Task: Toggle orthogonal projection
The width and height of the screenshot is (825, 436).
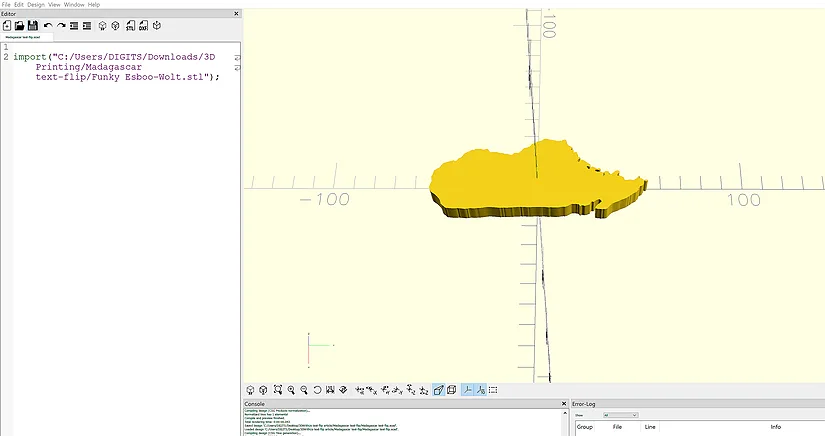Action: coord(451,390)
